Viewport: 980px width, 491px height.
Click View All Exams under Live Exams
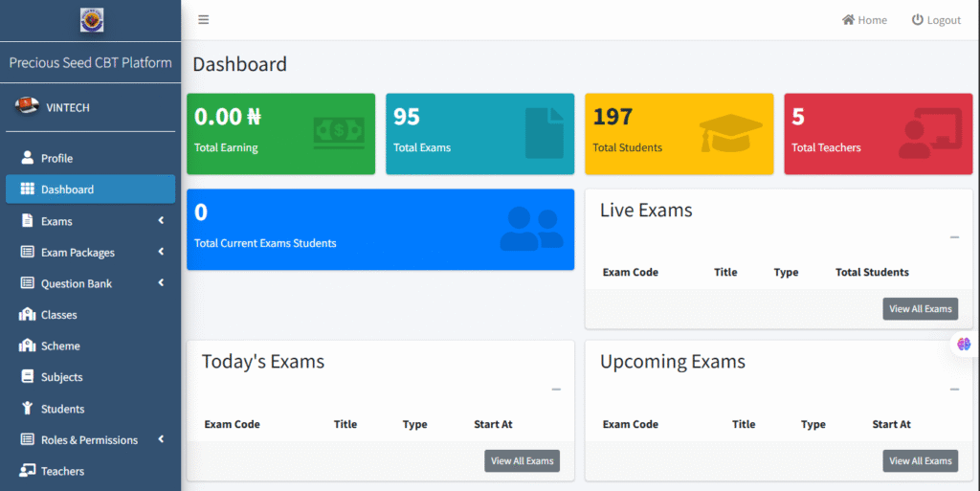[920, 309]
